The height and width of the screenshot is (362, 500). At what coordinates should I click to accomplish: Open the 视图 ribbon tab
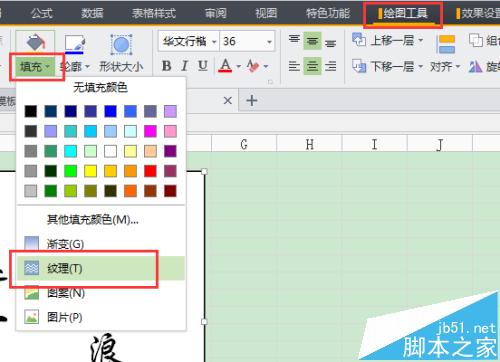(266, 13)
